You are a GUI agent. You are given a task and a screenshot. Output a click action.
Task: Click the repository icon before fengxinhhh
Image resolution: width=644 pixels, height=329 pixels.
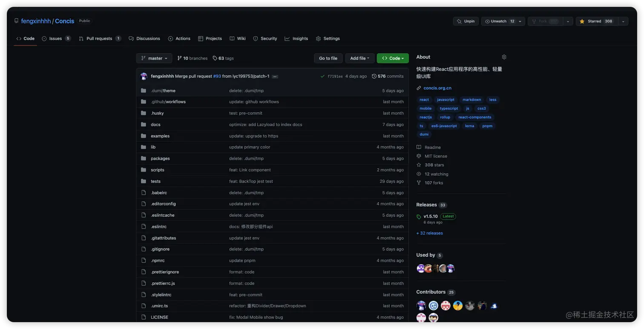click(16, 21)
